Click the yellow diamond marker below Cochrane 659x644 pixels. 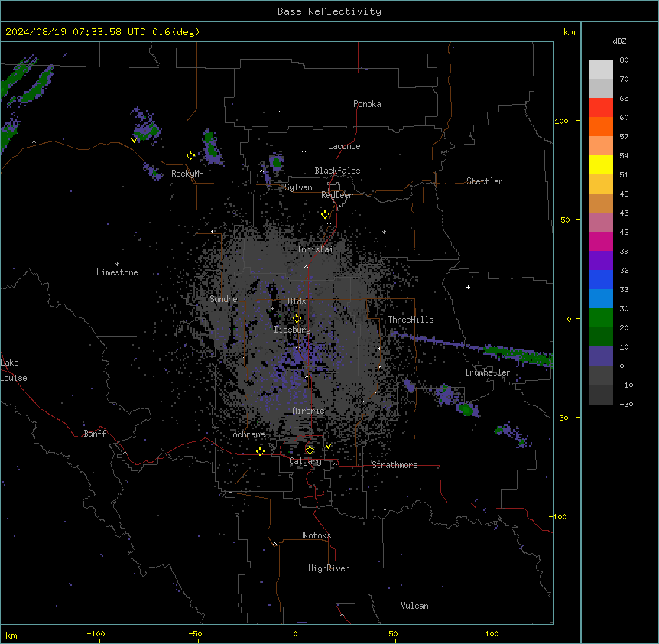coord(260,451)
